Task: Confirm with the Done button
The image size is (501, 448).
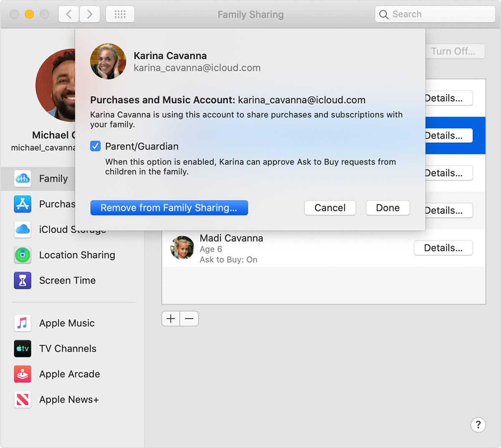Action: tap(387, 208)
